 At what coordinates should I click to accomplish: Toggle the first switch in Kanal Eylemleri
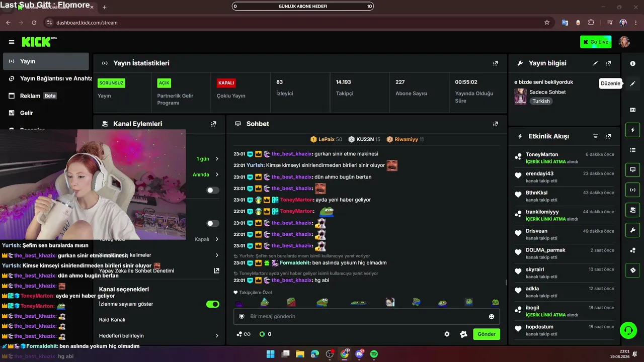pos(213,190)
